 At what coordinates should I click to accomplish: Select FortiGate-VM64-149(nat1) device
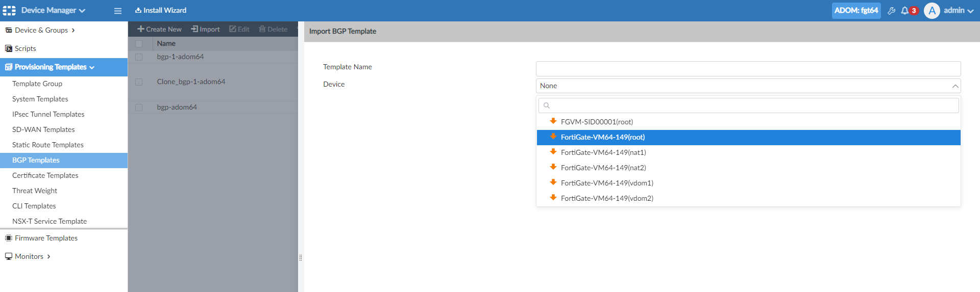(x=748, y=152)
